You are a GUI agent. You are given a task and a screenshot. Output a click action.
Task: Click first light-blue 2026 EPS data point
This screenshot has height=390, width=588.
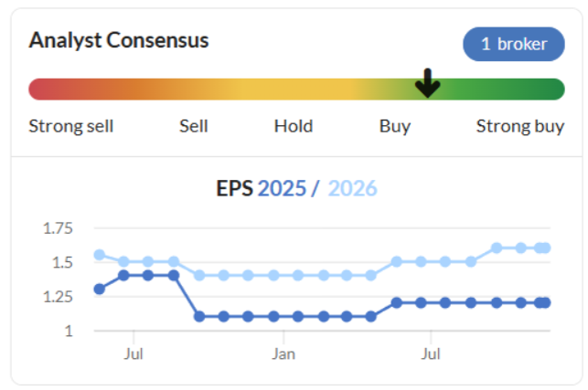click(x=100, y=255)
